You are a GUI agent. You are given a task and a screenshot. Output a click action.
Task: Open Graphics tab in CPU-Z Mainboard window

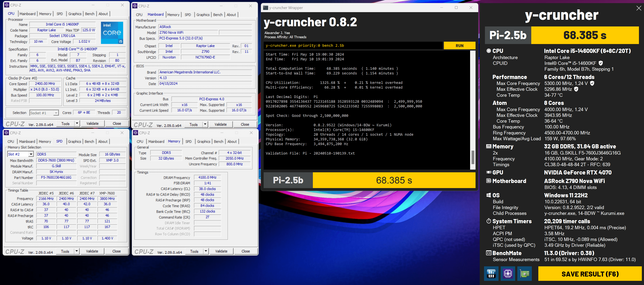point(203,15)
